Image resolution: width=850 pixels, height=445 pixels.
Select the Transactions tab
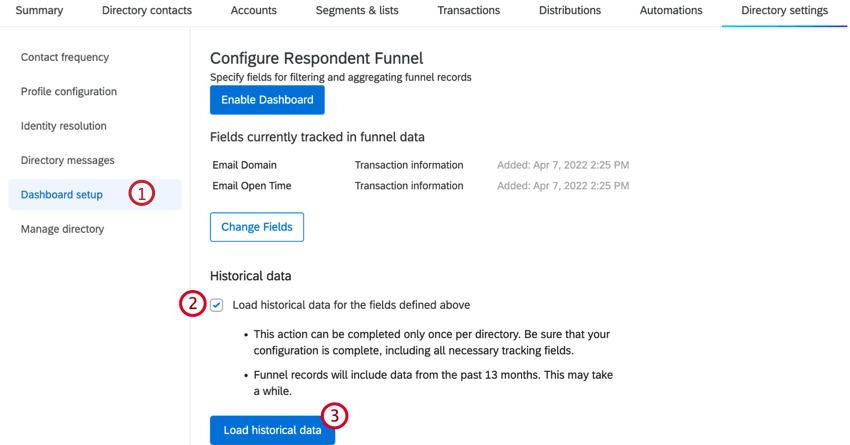(x=468, y=11)
